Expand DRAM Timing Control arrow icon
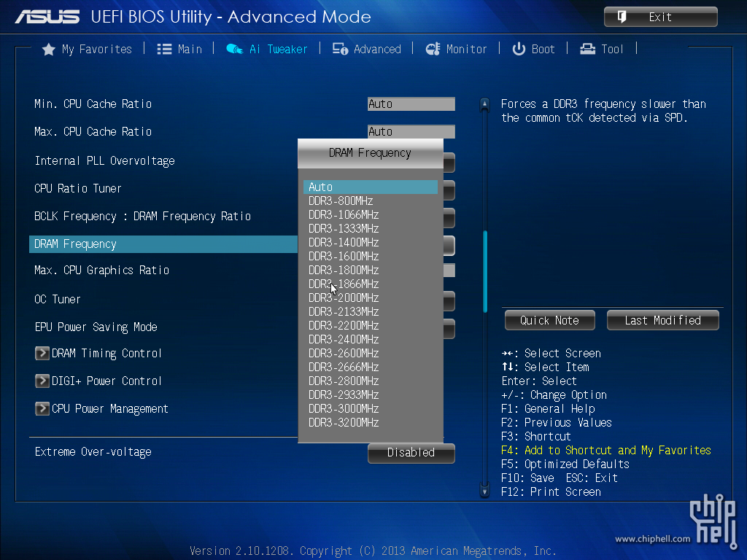This screenshot has width=747, height=560. tap(42, 354)
